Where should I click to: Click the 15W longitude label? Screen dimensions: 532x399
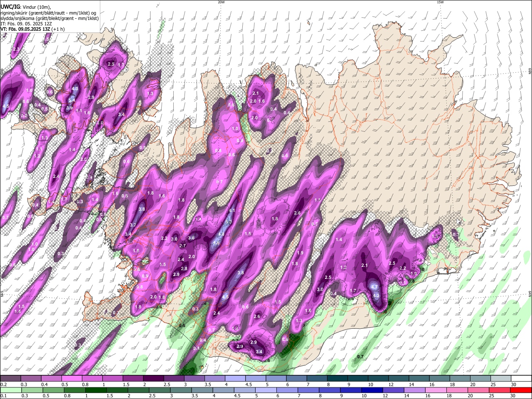440,2
